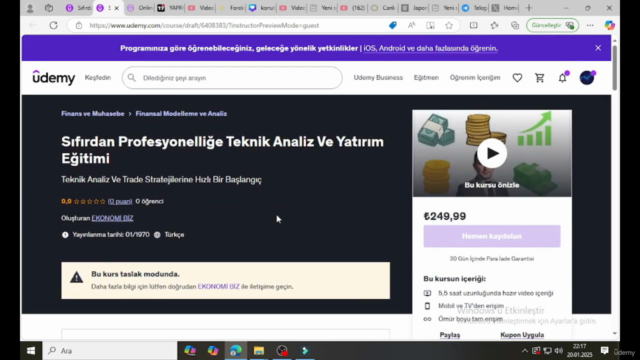The image size is (640, 360).
Task: Add page to favorites star
Action: click(x=449, y=25)
